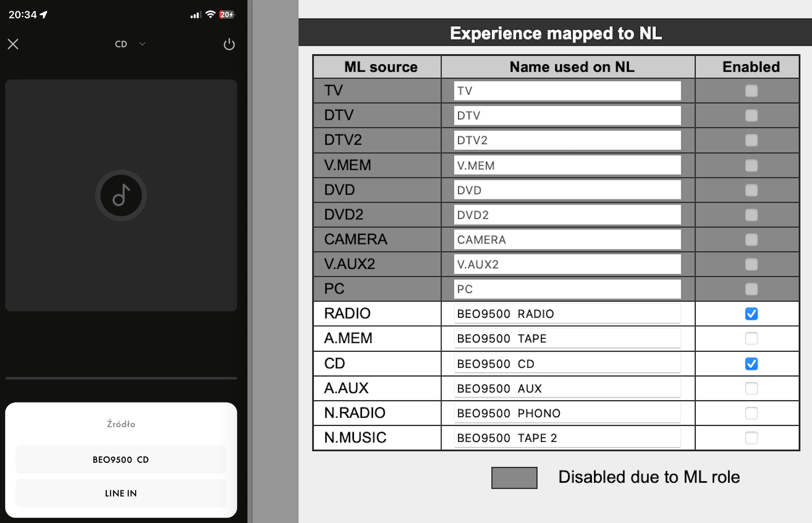Click the TV name input field

tap(567, 90)
